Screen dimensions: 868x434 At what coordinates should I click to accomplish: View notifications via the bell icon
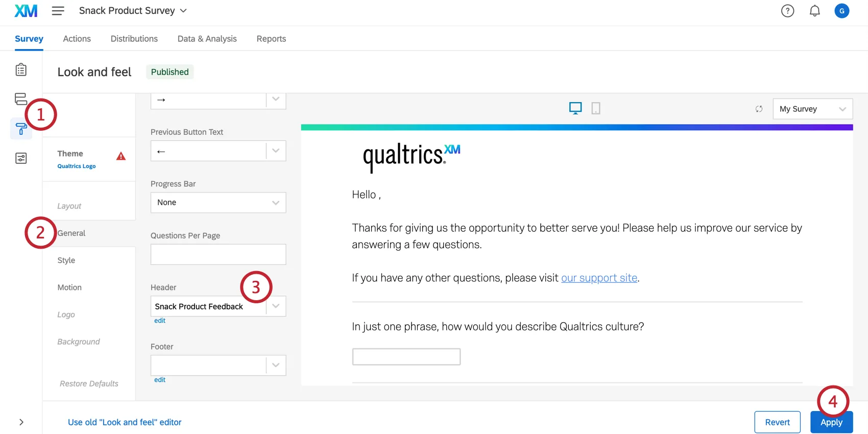(815, 10)
